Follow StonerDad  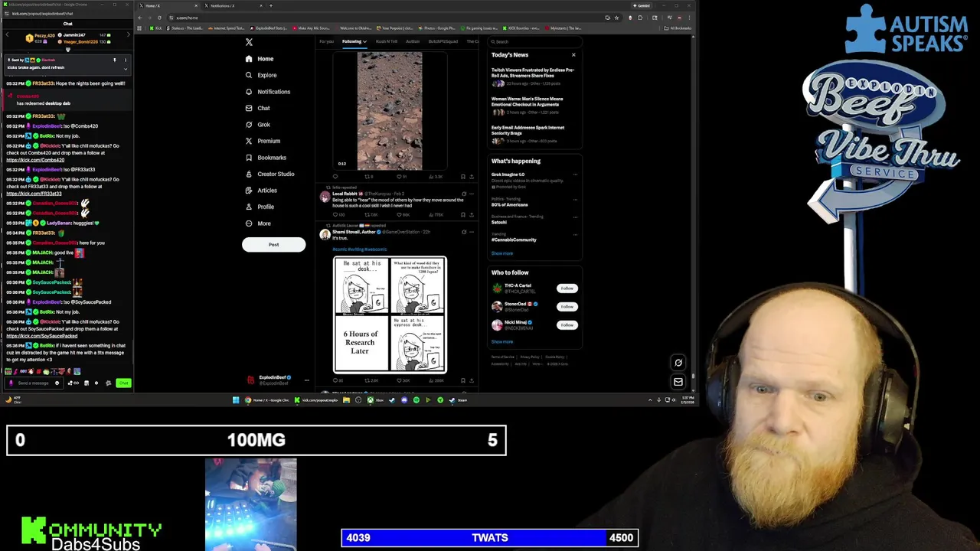click(567, 307)
